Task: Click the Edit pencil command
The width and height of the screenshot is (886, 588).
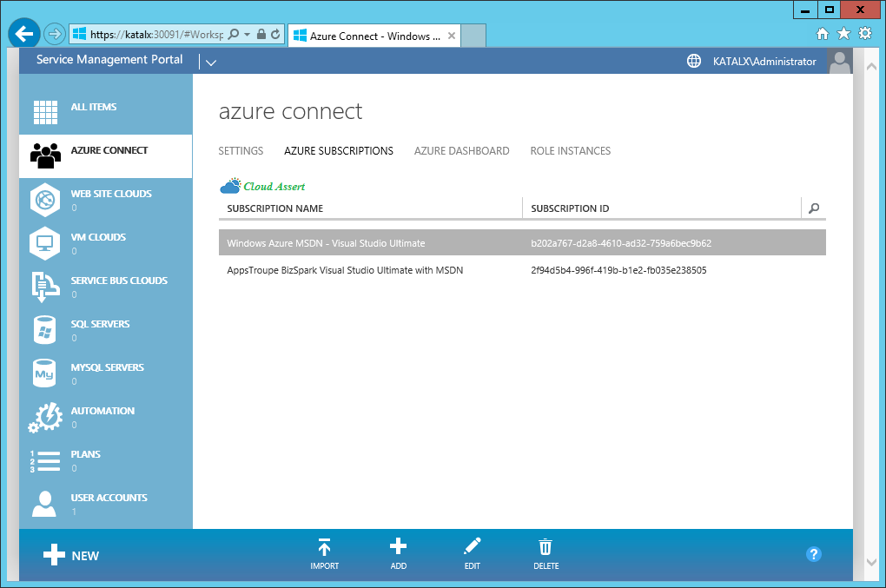Action: point(473,554)
